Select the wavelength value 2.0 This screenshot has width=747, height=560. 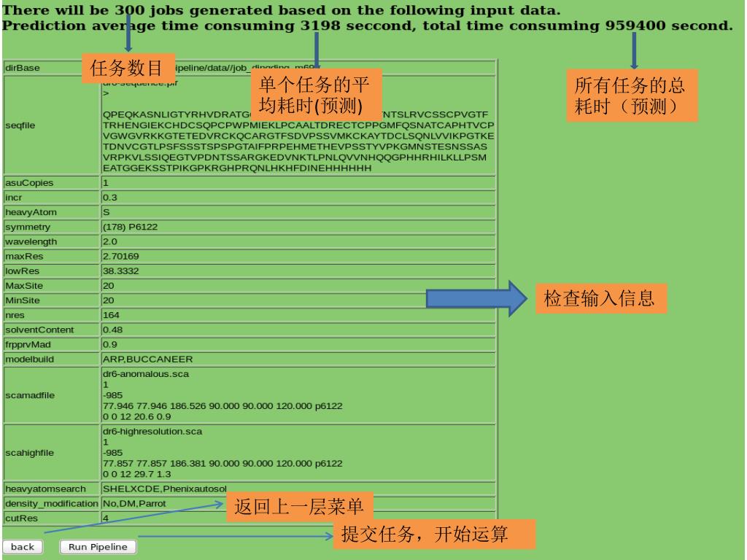click(110, 242)
